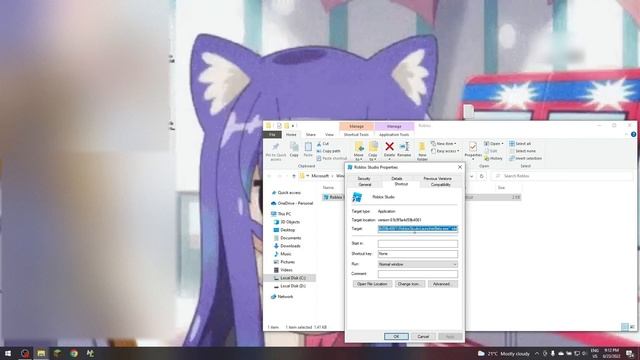This screenshot has height=360, width=640.
Task: Click File Explorer icon in taskbar
Action: click(41, 353)
